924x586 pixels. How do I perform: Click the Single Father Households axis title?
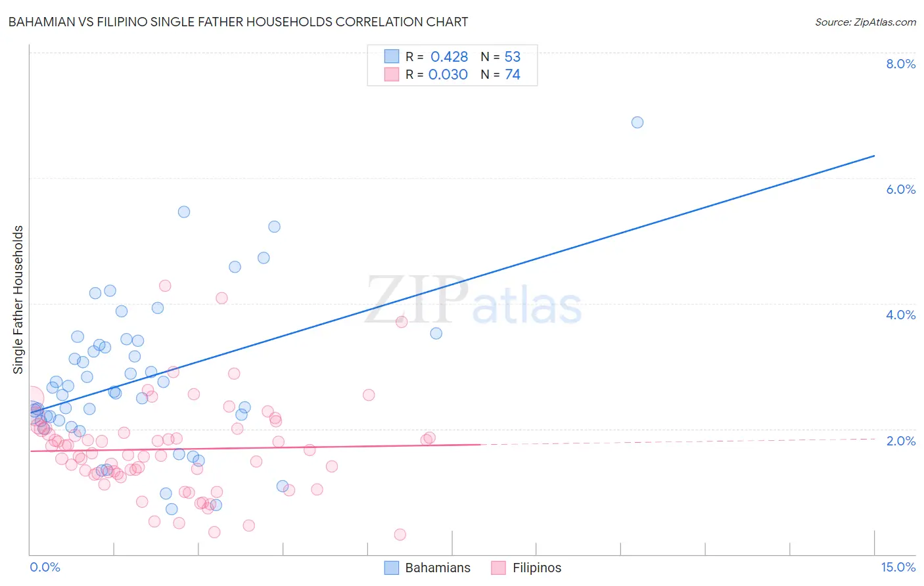coord(18,300)
